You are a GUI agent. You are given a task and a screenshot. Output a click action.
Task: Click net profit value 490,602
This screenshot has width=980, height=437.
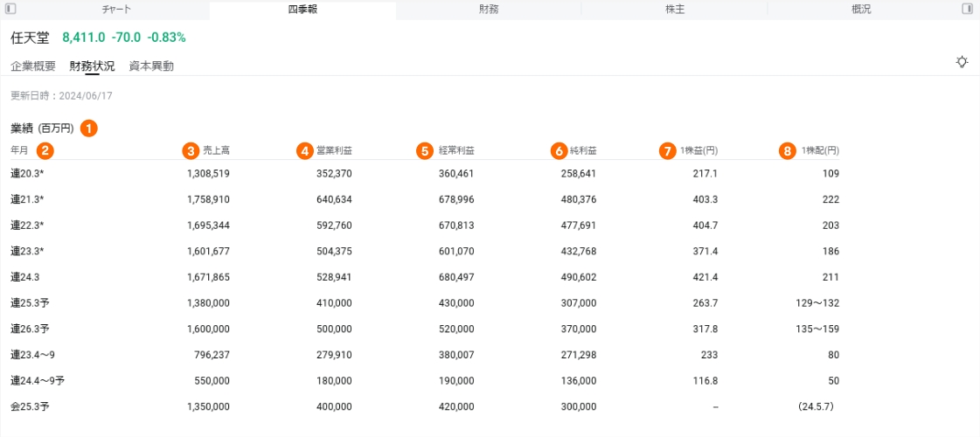coord(579,277)
